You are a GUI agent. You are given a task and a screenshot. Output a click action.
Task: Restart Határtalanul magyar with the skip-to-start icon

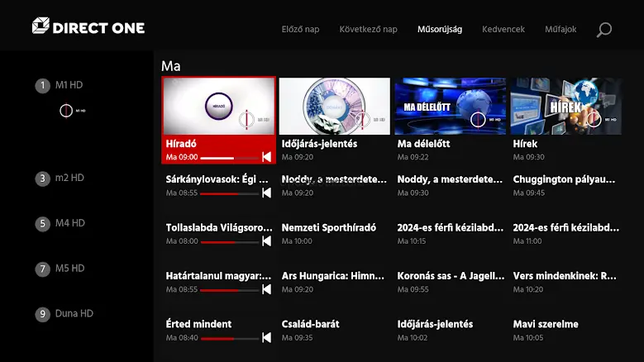tap(266, 289)
